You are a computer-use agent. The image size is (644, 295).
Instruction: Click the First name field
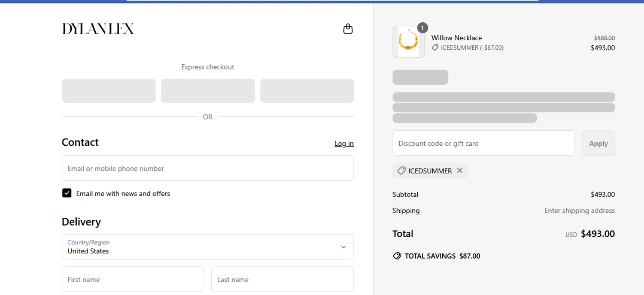point(133,279)
